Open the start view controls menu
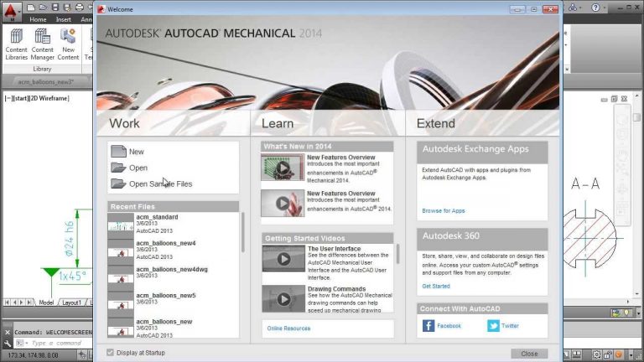 coord(20,98)
